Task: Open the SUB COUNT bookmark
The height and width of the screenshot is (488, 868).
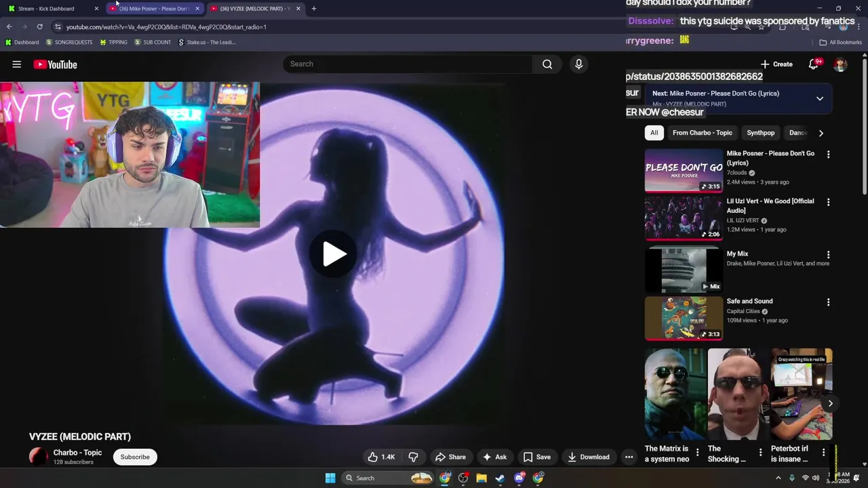Action: click(x=153, y=42)
